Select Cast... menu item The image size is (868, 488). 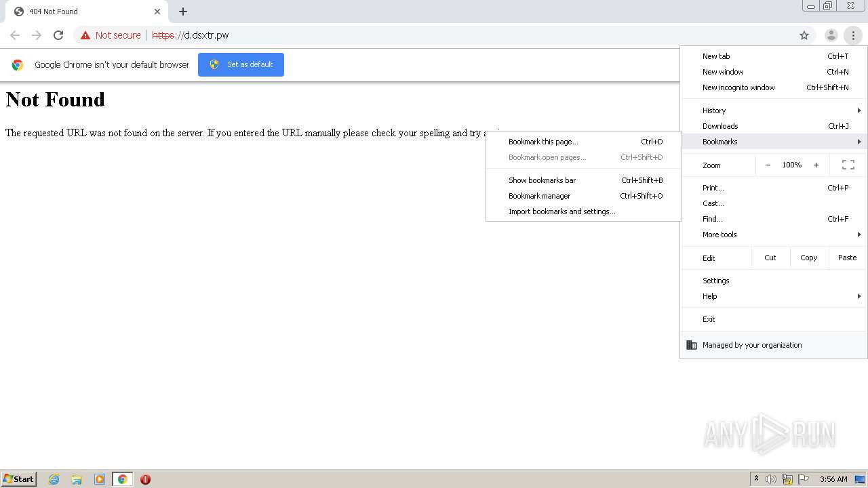tap(774, 203)
